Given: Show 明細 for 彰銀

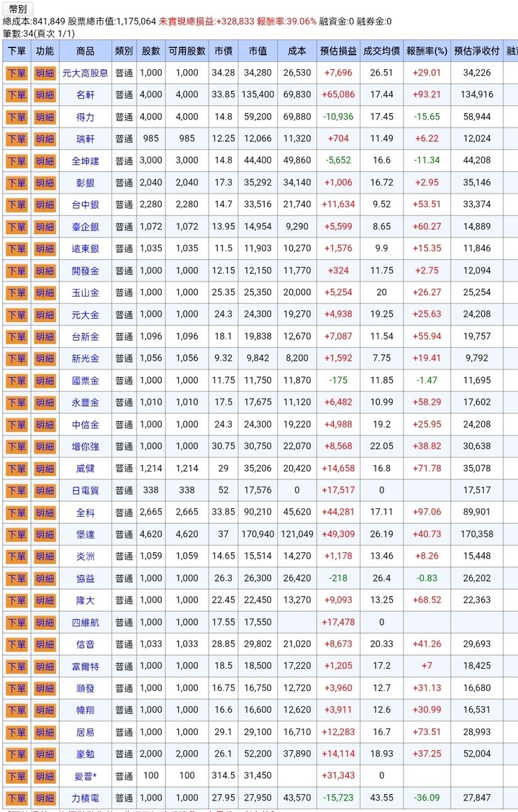Looking at the screenshot, I should pyautogui.click(x=45, y=183).
